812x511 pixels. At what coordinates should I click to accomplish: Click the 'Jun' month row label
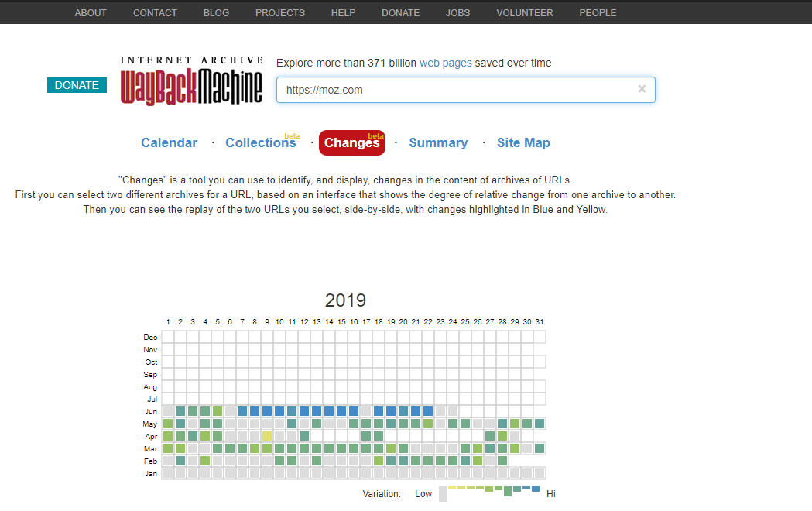[151, 412]
